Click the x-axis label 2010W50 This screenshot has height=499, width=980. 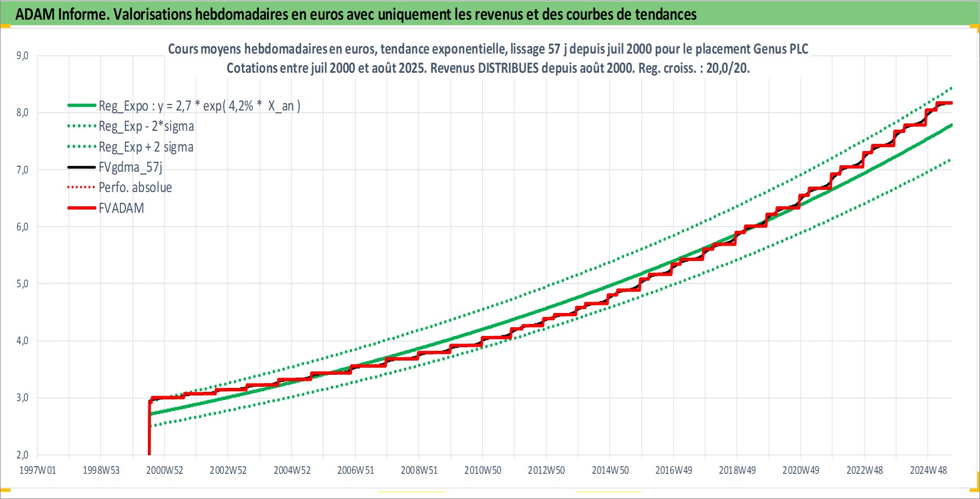(483, 470)
